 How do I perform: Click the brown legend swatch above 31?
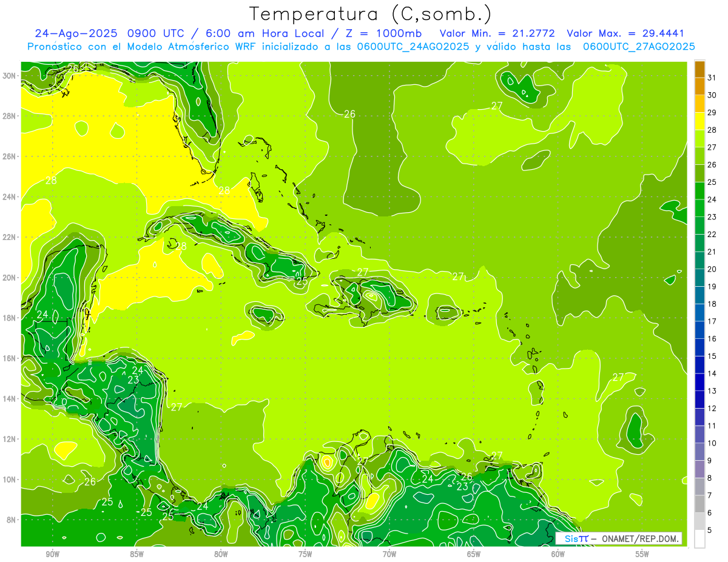click(x=699, y=69)
